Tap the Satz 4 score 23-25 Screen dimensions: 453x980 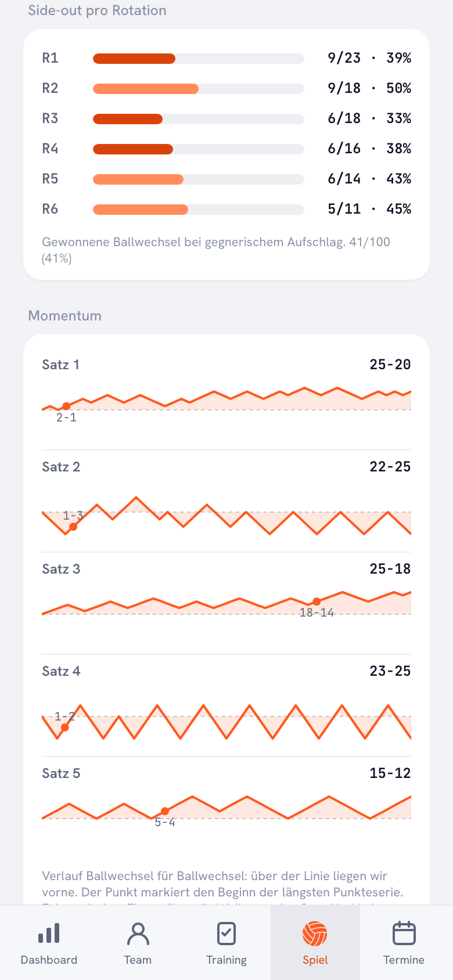390,671
